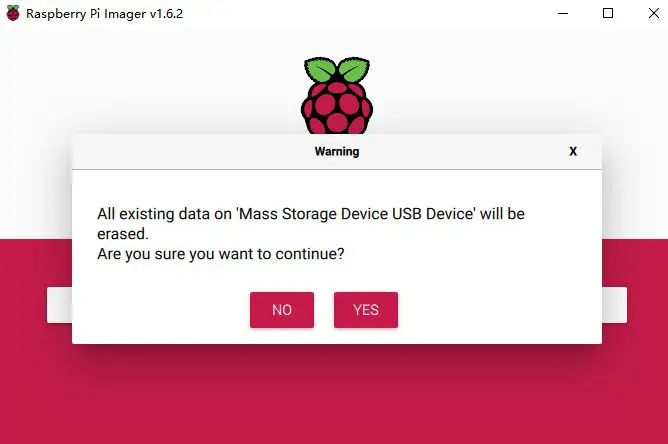Maximize the Raspberry Pi Imager window
The height and width of the screenshot is (444, 668).
(x=608, y=14)
